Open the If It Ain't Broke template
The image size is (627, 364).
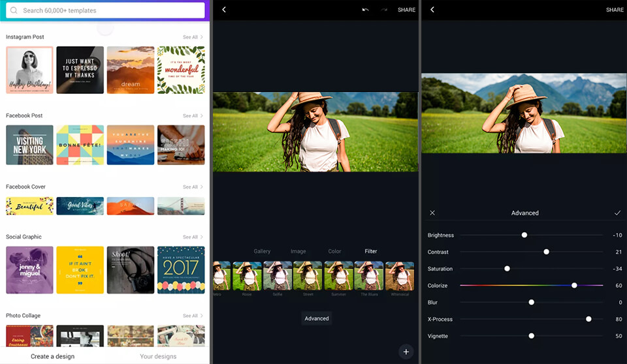[80, 269]
